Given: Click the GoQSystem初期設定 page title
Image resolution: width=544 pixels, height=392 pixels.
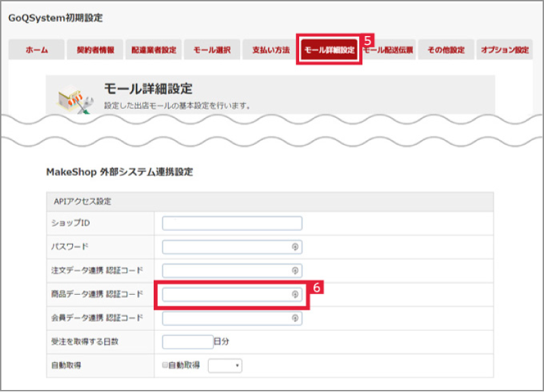Looking at the screenshot, I should pos(56,18).
